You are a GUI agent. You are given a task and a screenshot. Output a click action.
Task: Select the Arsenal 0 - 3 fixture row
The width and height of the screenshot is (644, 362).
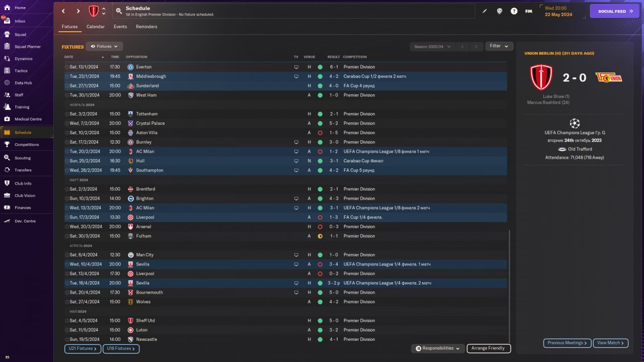tap(286, 227)
